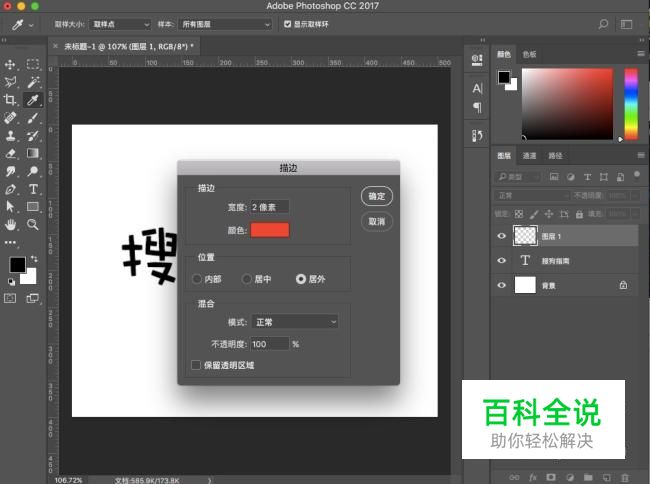The height and width of the screenshot is (484, 650).
Task: Click the rainbow hue slider strip
Action: click(x=631, y=104)
